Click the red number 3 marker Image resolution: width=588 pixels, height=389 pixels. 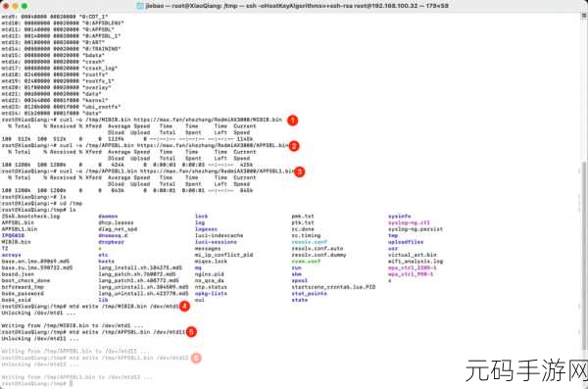coord(299,171)
